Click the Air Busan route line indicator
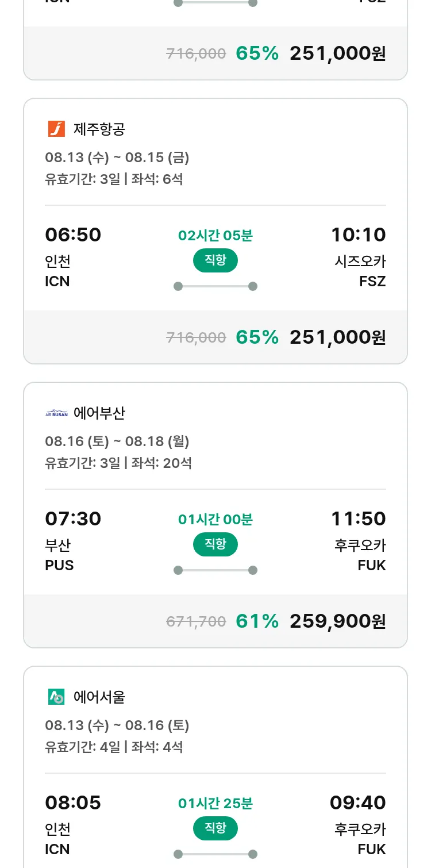Image resolution: width=431 pixels, height=868 pixels. [215, 570]
